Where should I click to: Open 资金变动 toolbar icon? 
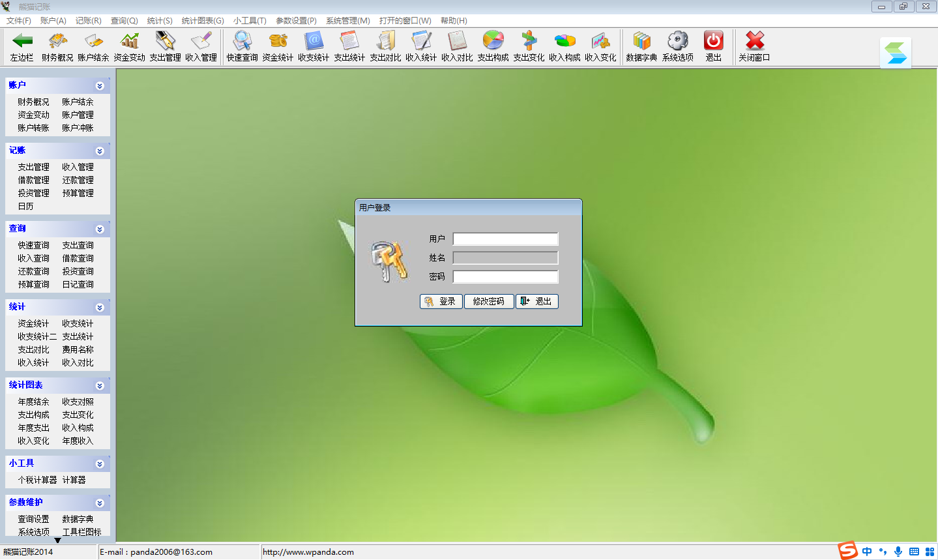(129, 41)
